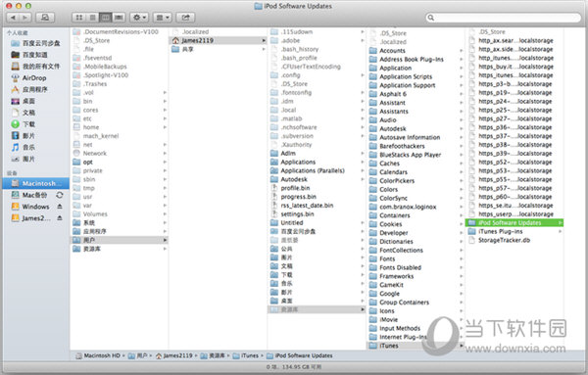Image resolution: width=588 pixels, height=375 pixels.
Task: Click 资源库 in the path bar
Action: click(x=213, y=355)
